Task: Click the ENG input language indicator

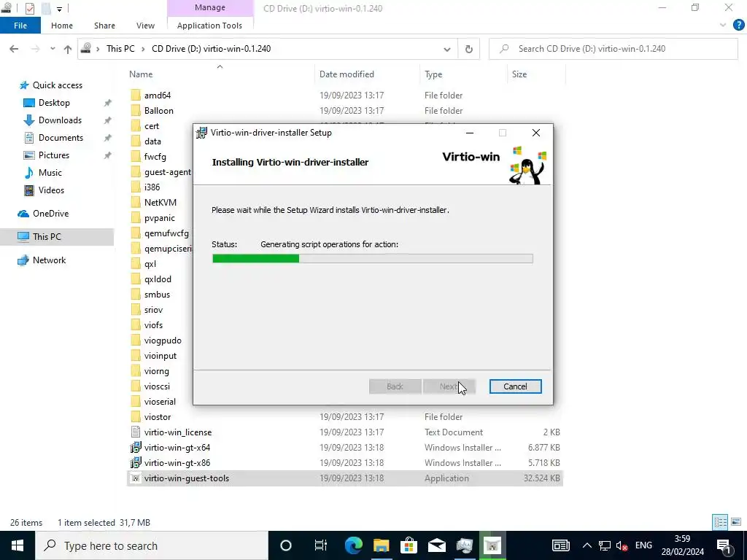Action: (643, 545)
